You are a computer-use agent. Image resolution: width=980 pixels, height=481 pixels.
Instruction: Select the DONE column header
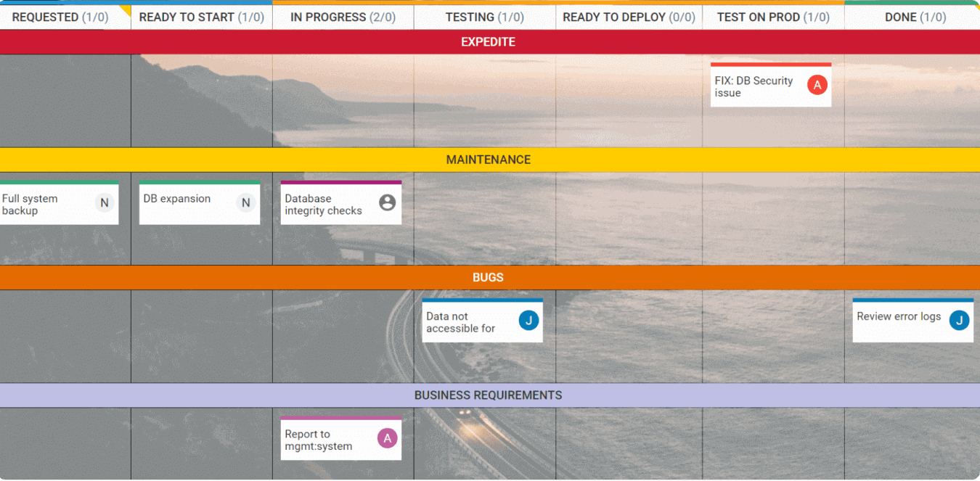point(911,17)
